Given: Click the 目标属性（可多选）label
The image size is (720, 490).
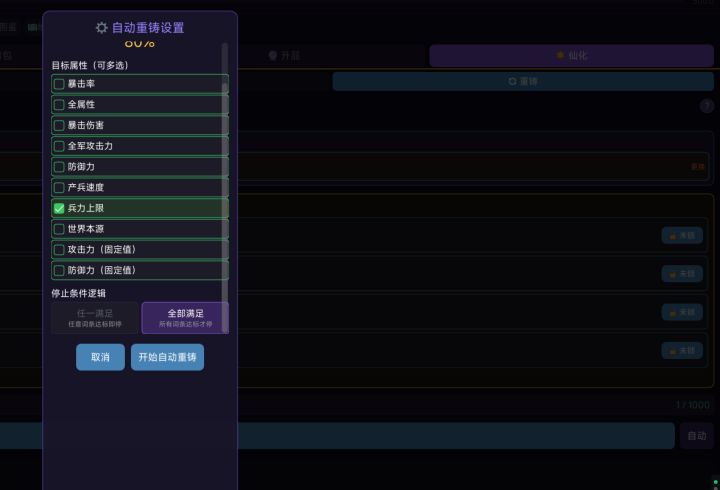Looking at the screenshot, I should (x=90, y=65).
